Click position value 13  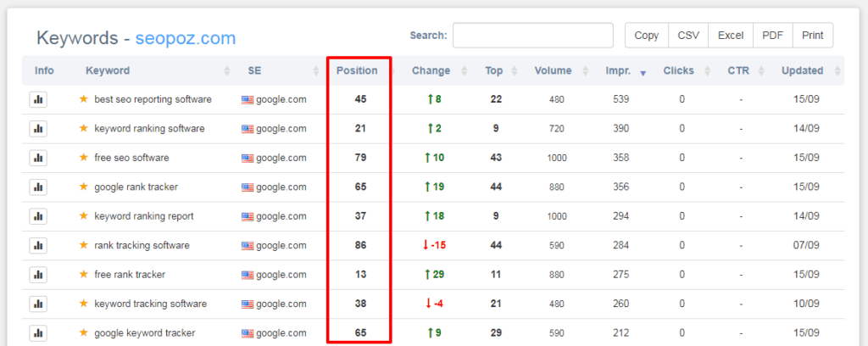(x=360, y=275)
